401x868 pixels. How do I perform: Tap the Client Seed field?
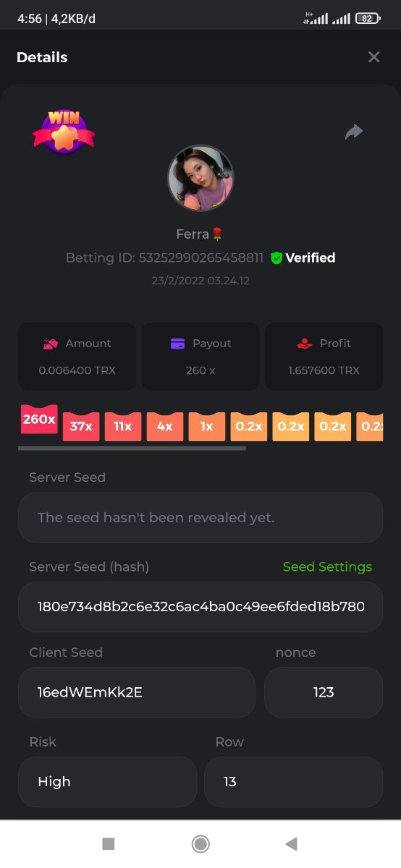137,692
